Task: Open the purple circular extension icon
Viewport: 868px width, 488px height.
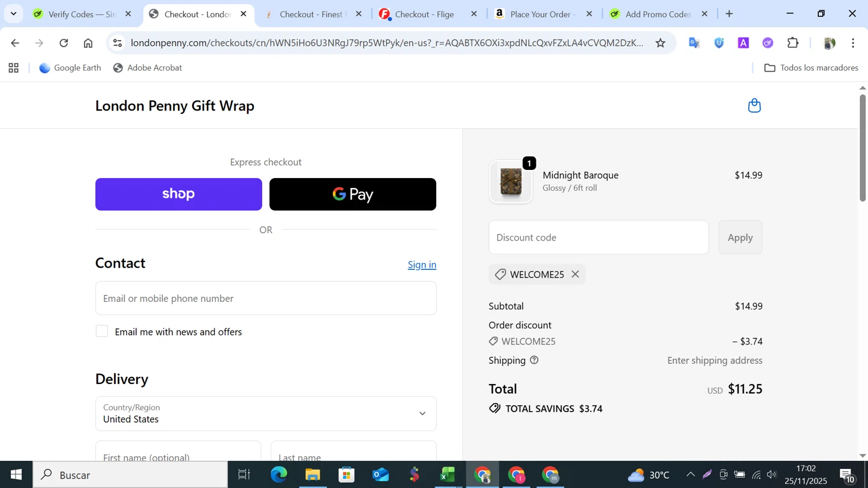Action: 768,43
